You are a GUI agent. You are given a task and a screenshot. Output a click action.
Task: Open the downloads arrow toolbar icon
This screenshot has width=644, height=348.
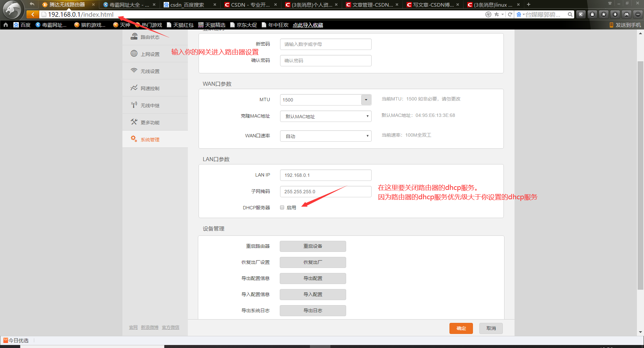pos(615,14)
